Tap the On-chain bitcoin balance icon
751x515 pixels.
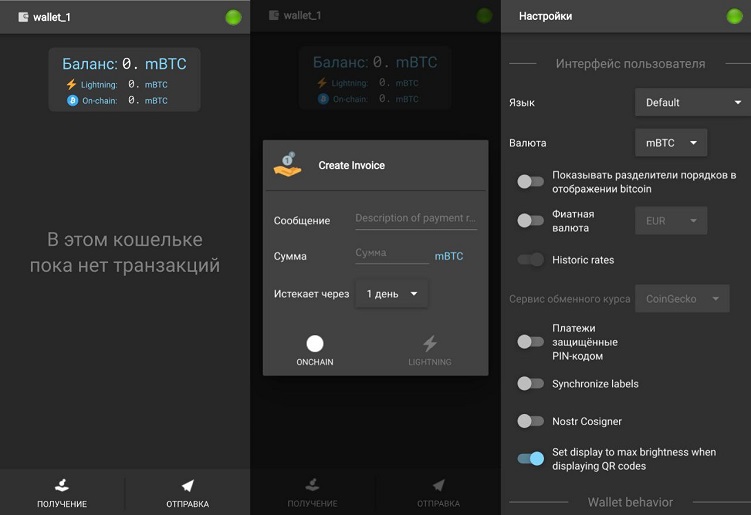[x=71, y=101]
